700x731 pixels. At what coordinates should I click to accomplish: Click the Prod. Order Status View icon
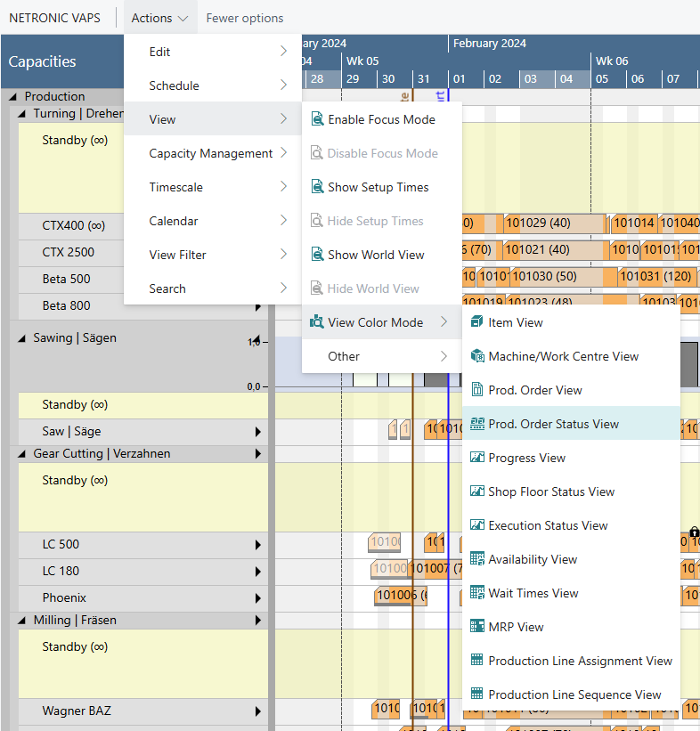pyautogui.click(x=477, y=424)
